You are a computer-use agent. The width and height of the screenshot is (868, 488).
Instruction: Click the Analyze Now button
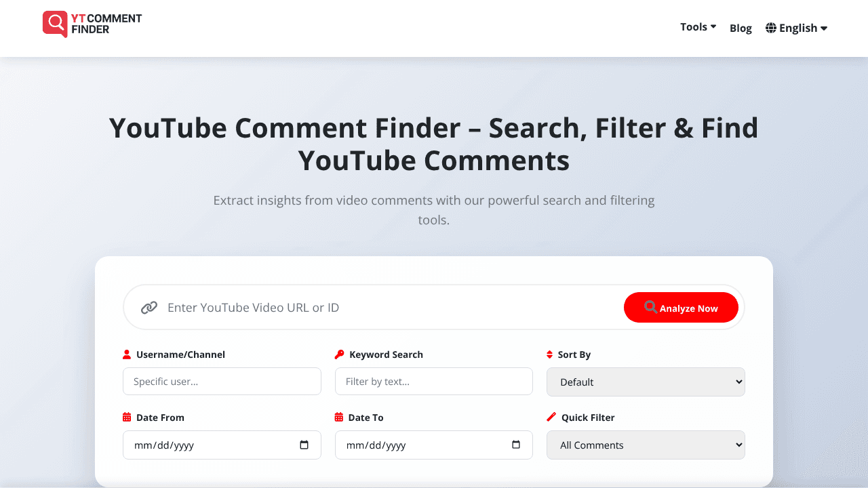681,308
